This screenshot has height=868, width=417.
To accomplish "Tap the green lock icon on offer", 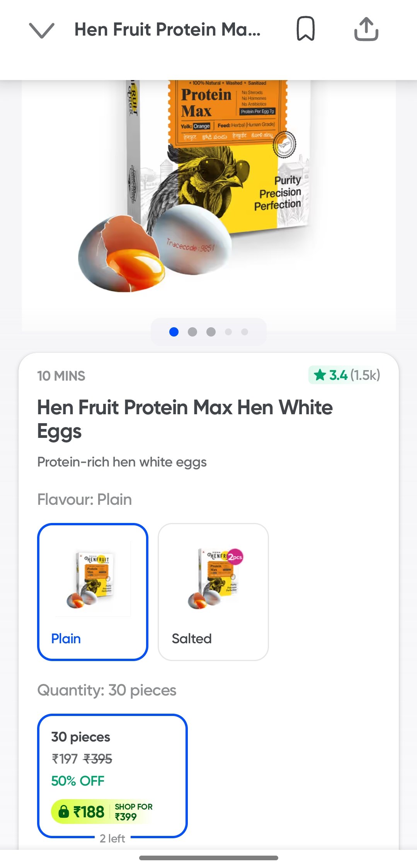I will tap(64, 811).
